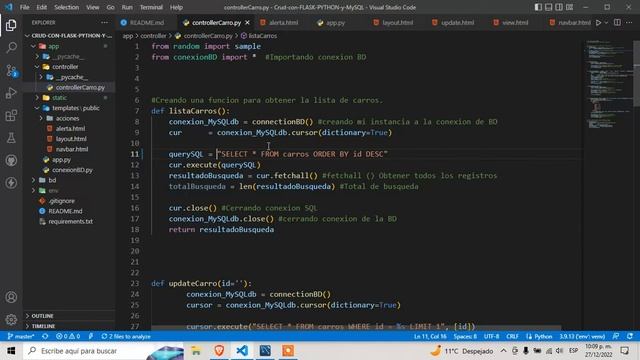Open the Manage gear icon
The image size is (640, 360).
tap(11, 319)
